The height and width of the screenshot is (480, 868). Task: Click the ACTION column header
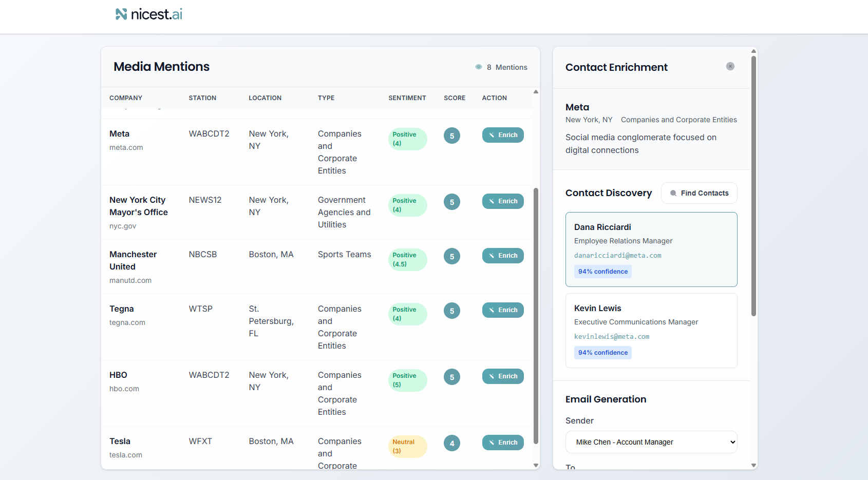coord(494,98)
